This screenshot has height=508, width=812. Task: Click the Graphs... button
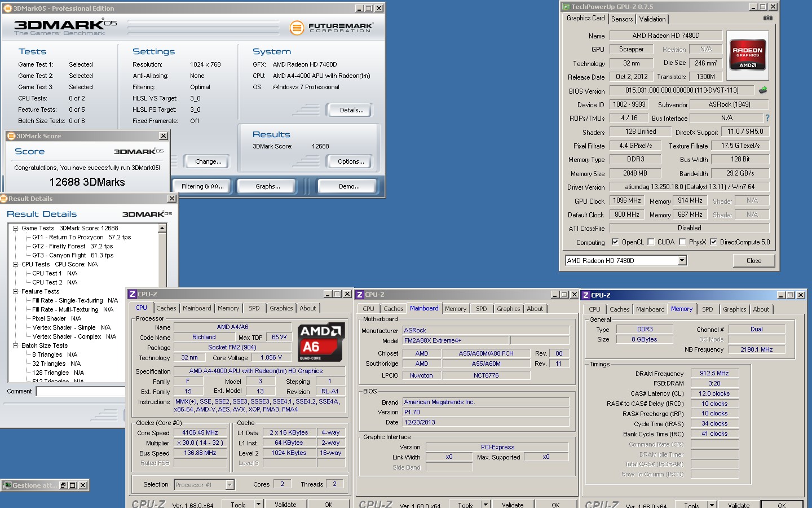click(x=268, y=186)
